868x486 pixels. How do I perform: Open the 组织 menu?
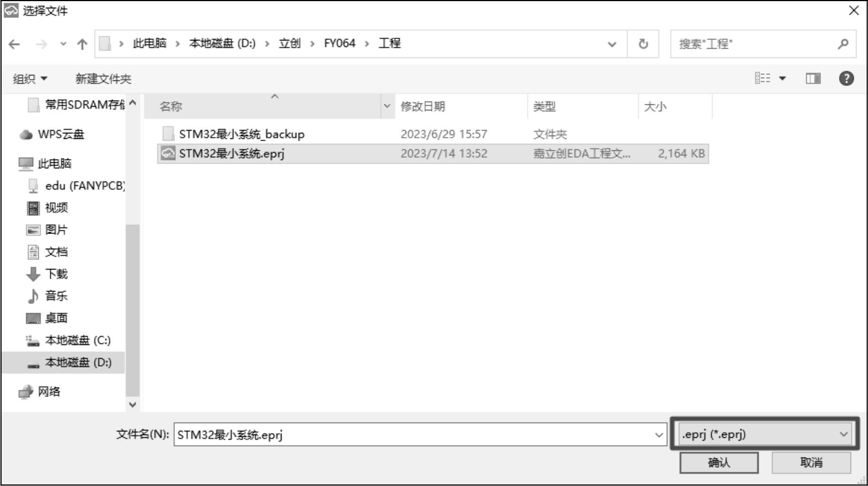[30, 79]
